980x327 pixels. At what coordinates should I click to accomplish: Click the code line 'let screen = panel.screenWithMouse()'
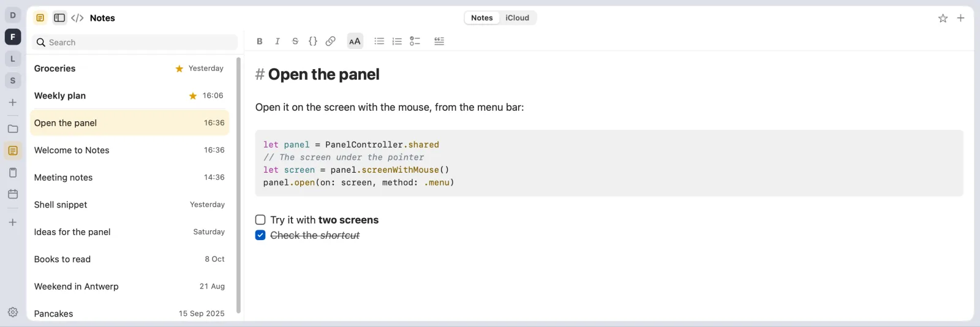pos(356,170)
